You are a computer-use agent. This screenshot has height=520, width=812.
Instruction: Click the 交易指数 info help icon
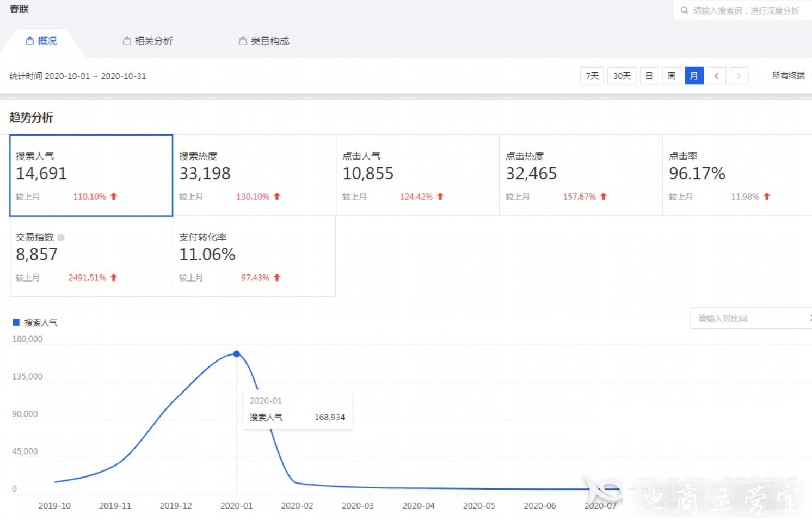[x=61, y=237]
